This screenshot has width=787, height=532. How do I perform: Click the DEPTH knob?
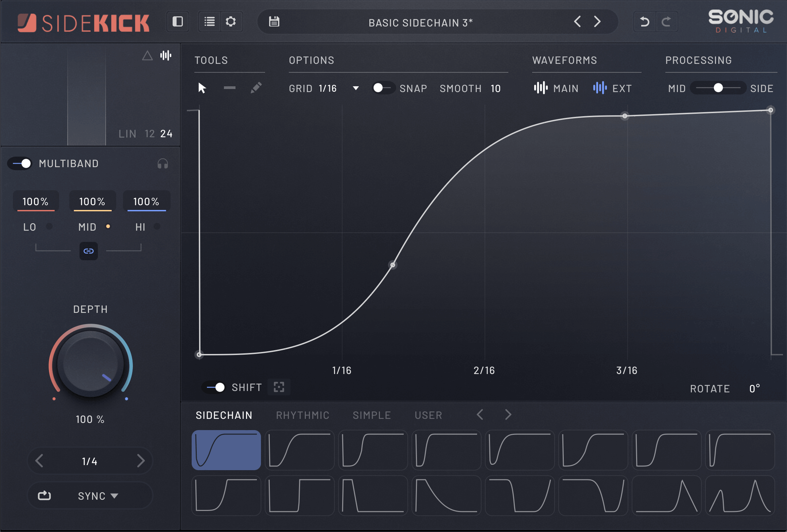pos(90,363)
